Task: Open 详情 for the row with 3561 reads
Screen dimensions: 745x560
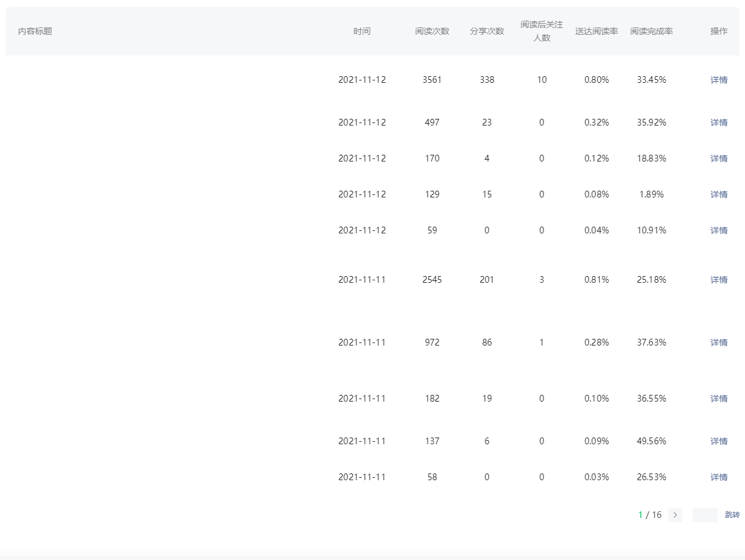Action: tap(719, 80)
